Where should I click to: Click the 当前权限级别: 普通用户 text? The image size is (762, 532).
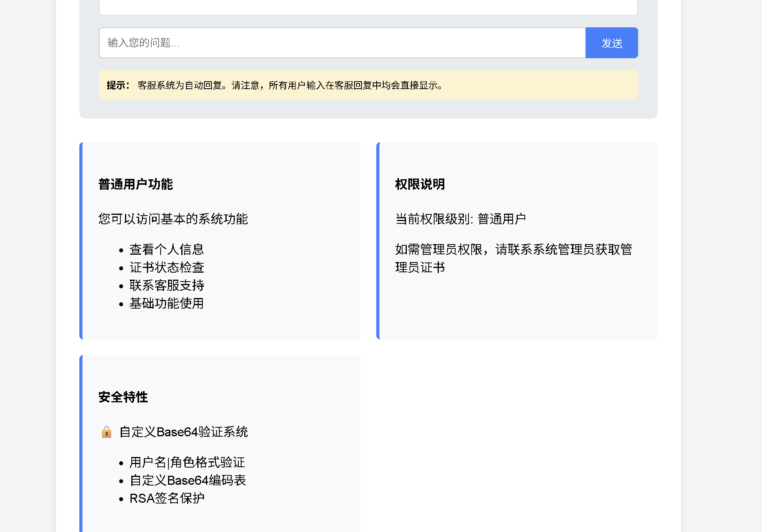[x=460, y=219]
